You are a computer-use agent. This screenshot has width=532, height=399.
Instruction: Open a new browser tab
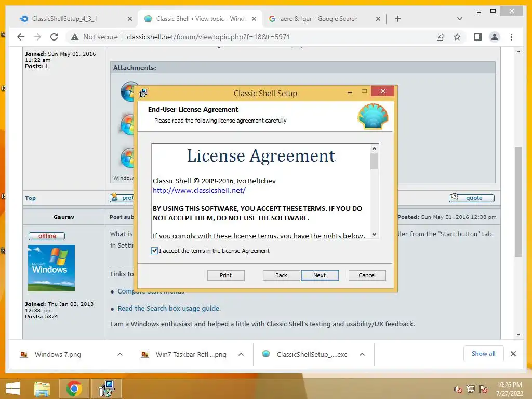(x=398, y=19)
